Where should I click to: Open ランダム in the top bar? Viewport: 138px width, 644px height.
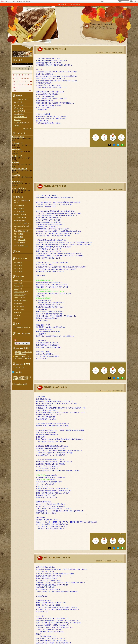[x=13, y=1]
